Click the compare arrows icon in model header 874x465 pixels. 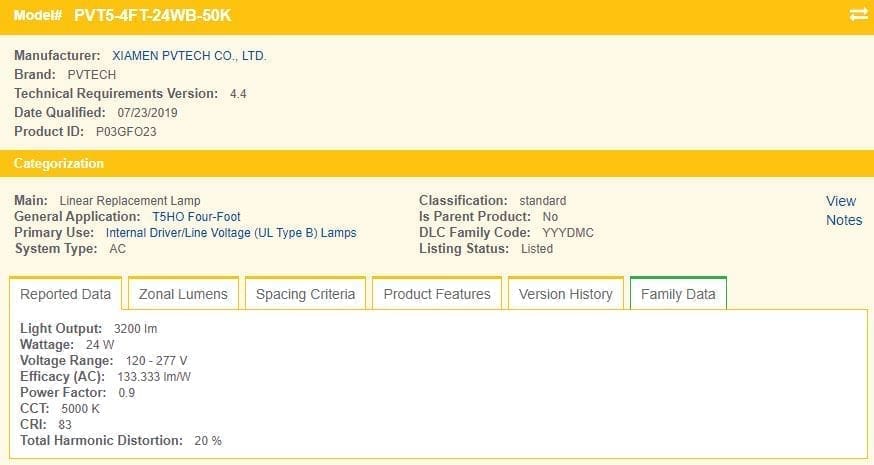[x=858, y=15]
